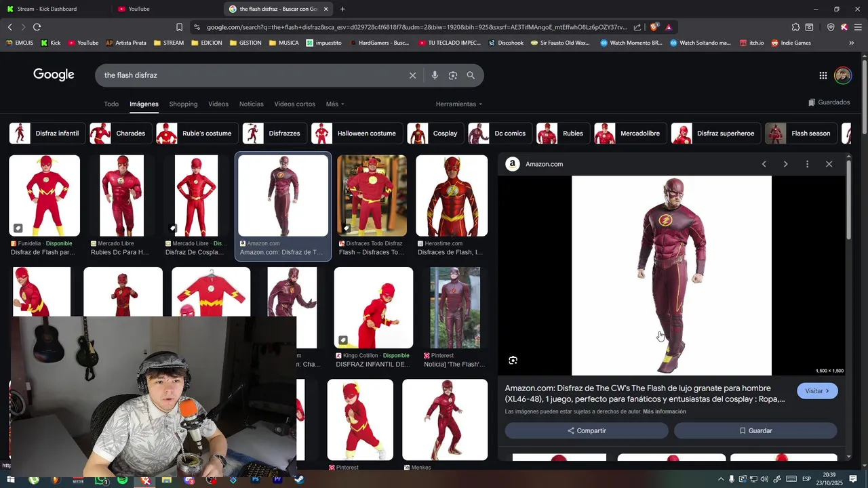The image size is (868, 488).
Task: Open the Brave VPN shield icon
Action: tap(831, 27)
